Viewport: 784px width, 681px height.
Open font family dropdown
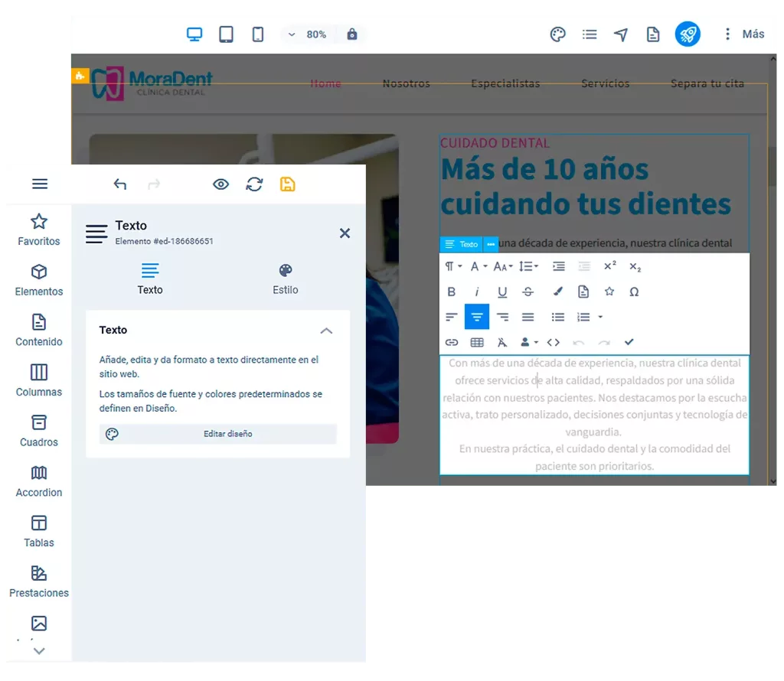coord(479,266)
